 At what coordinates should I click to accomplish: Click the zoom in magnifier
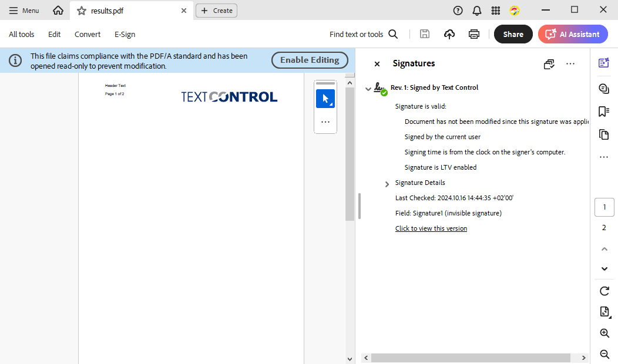604,333
